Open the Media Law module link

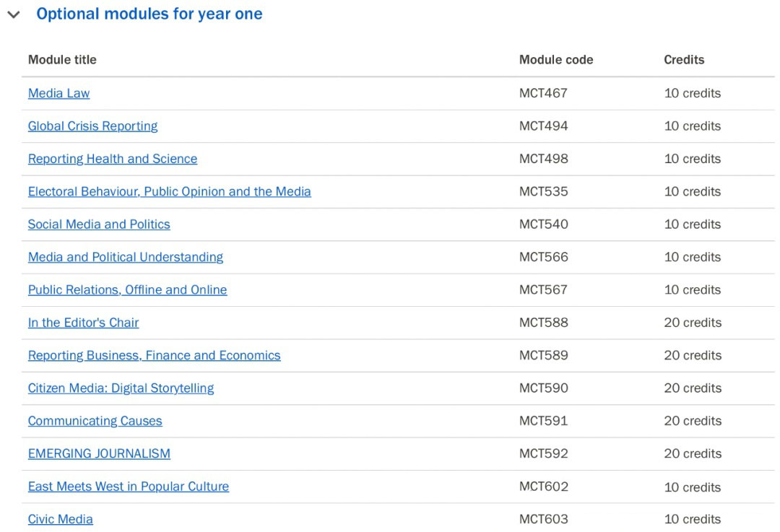pyautogui.click(x=58, y=93)
